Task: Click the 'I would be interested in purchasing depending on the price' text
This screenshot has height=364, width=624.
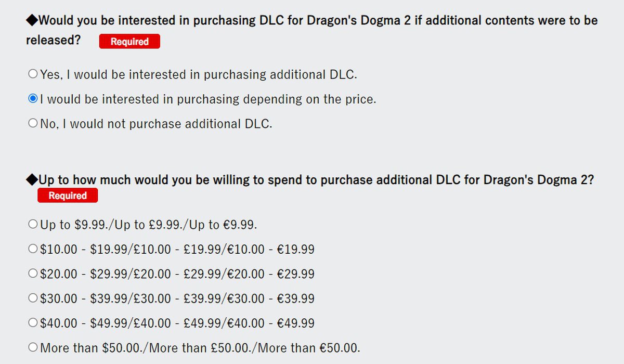Action: coord(208,99)
